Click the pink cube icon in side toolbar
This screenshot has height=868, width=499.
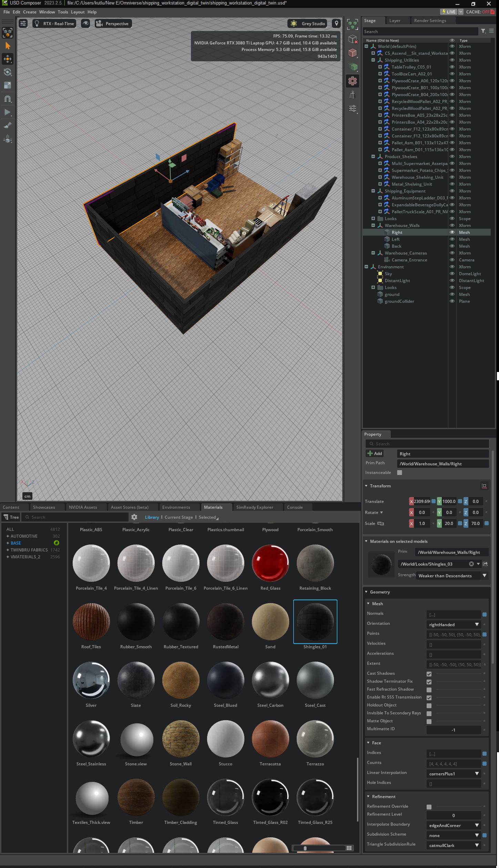pos(353,53)
